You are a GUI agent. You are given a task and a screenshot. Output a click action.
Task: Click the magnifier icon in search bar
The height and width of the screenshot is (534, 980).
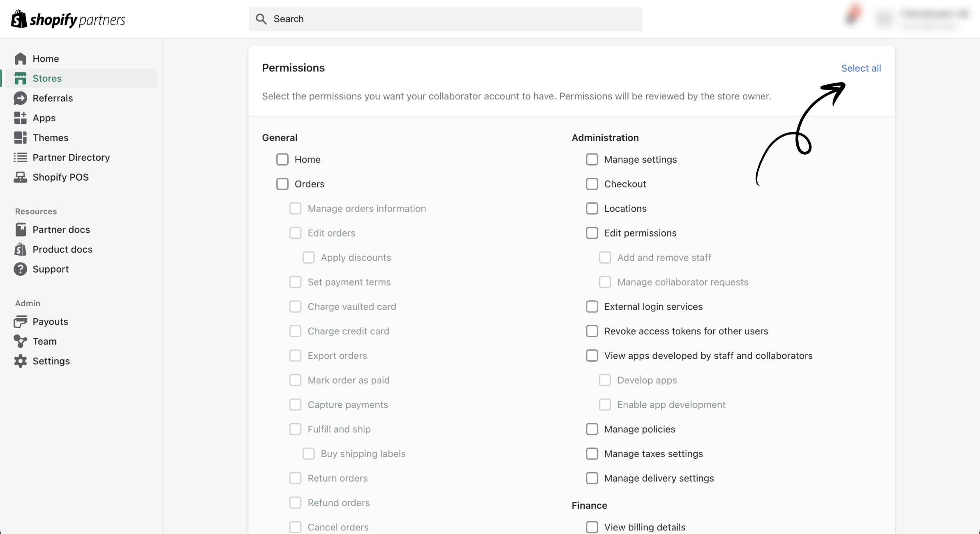261,19
